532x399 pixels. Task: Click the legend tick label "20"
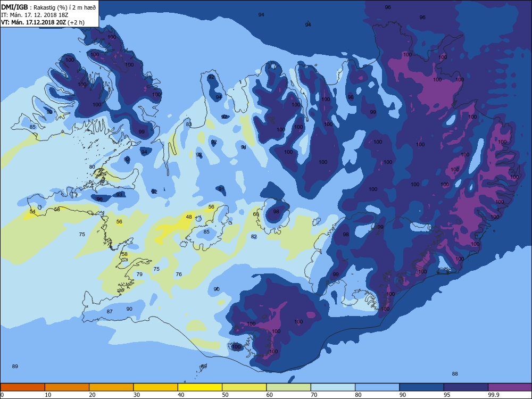[92, 395]
